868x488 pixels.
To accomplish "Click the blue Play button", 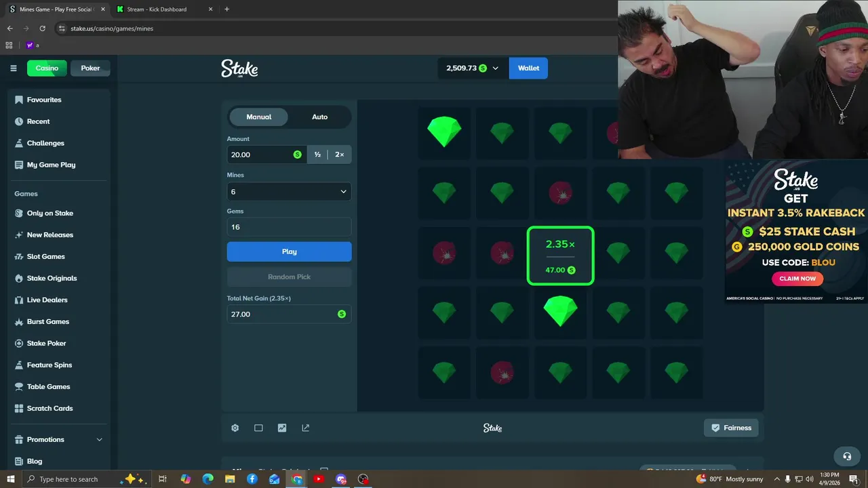I will point(289,251).
